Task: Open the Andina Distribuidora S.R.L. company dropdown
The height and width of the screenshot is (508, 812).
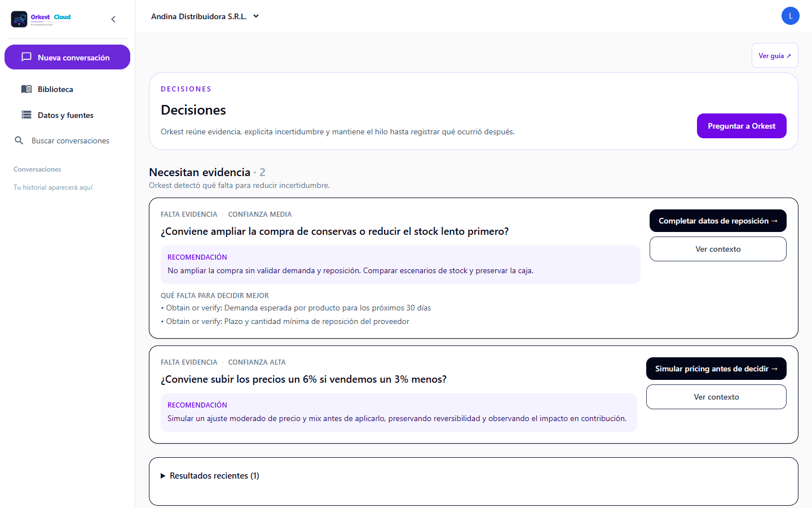Action: click(205, 16)
